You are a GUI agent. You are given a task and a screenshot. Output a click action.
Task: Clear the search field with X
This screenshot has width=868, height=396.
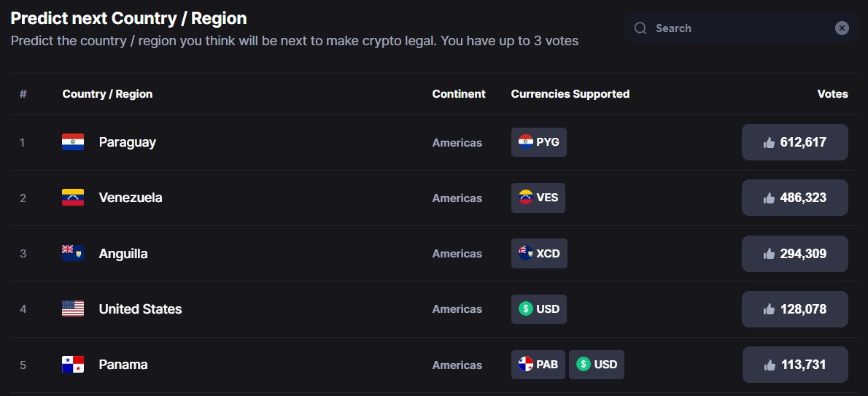tap(842, 28)
